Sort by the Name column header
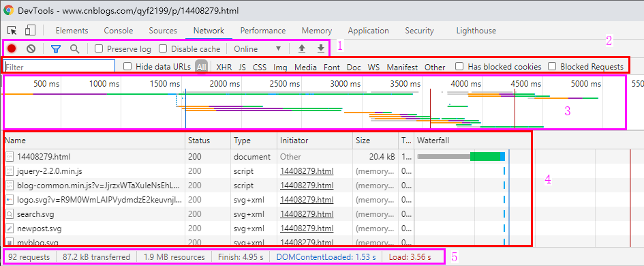 tap(94, 141)
